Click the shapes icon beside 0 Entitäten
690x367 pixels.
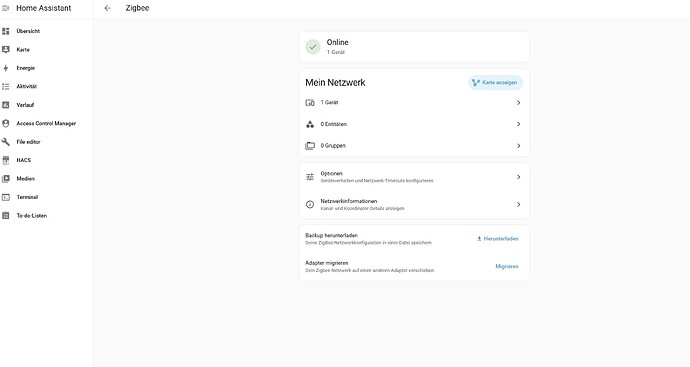tap(310, 124)
